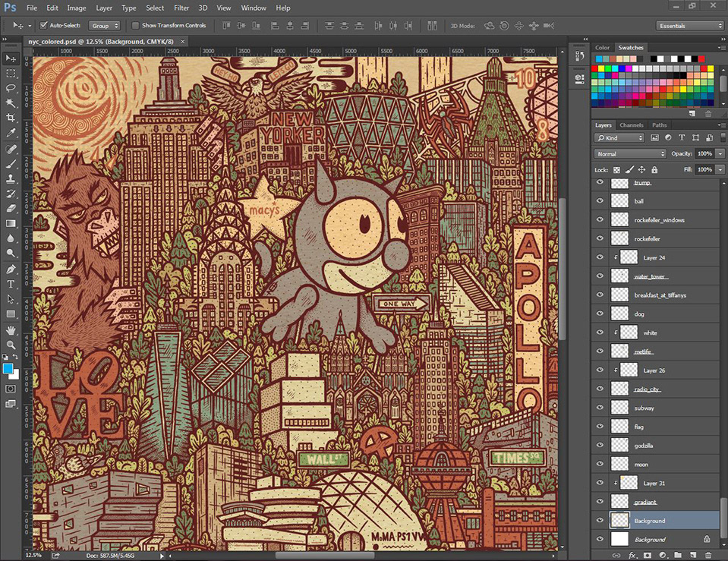Select the Rectangle shape tool

pos(10,314)
